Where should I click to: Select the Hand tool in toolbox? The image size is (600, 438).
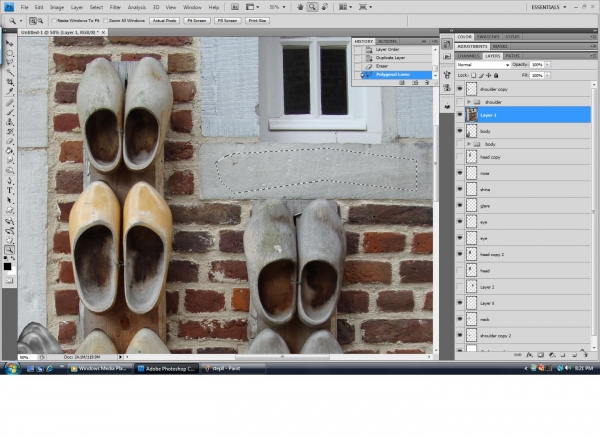point(10,240)
